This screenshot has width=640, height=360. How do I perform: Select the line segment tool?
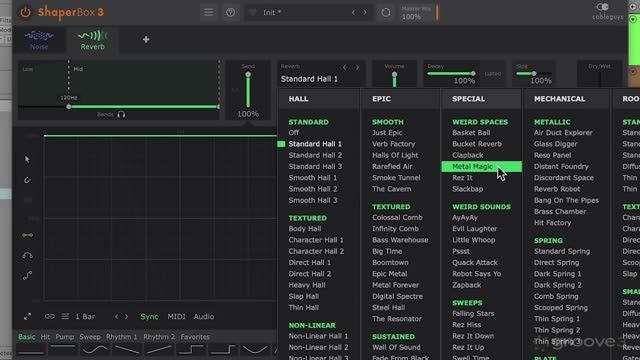coord(27,235)
